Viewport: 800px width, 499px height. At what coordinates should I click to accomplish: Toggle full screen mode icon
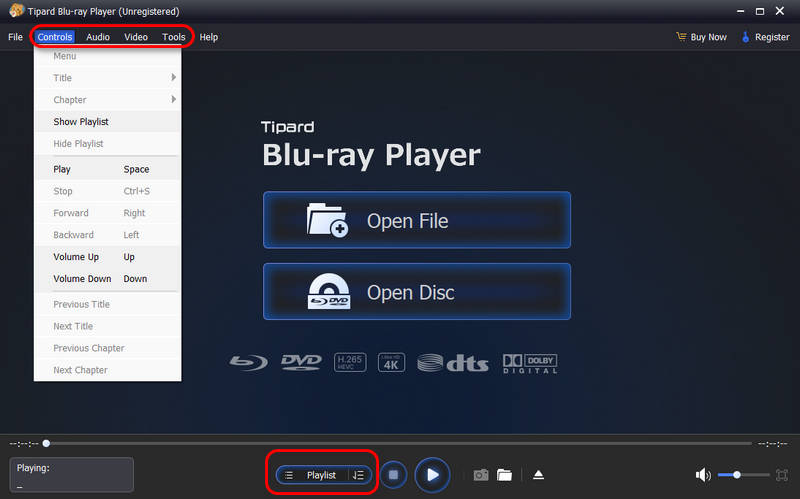coord(782,475)
